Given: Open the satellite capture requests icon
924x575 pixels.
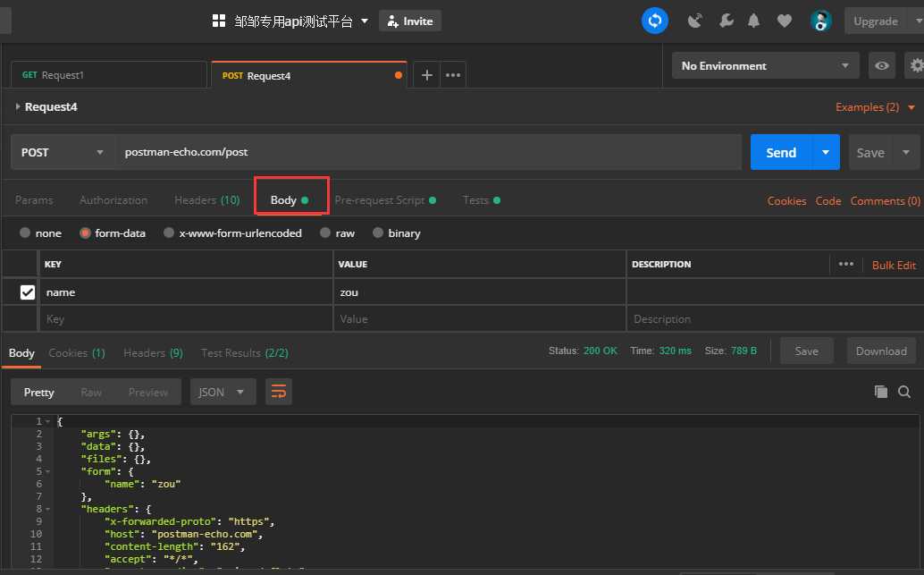Looking at the screenshot, I should [694, 21].
